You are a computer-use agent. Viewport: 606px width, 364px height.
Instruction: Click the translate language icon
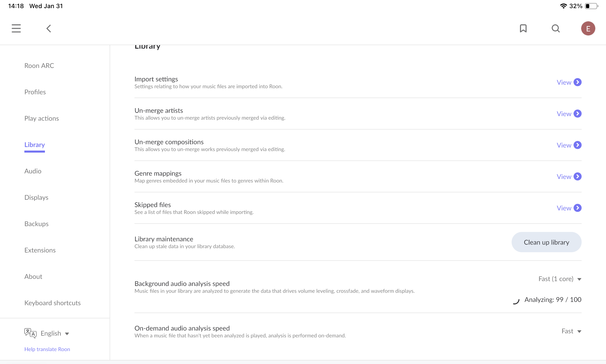click(x=30, y=333)
